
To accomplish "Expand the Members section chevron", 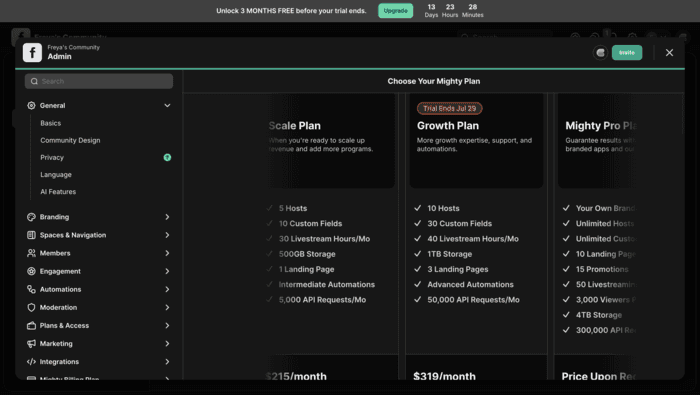I will (x=167, y=253).
